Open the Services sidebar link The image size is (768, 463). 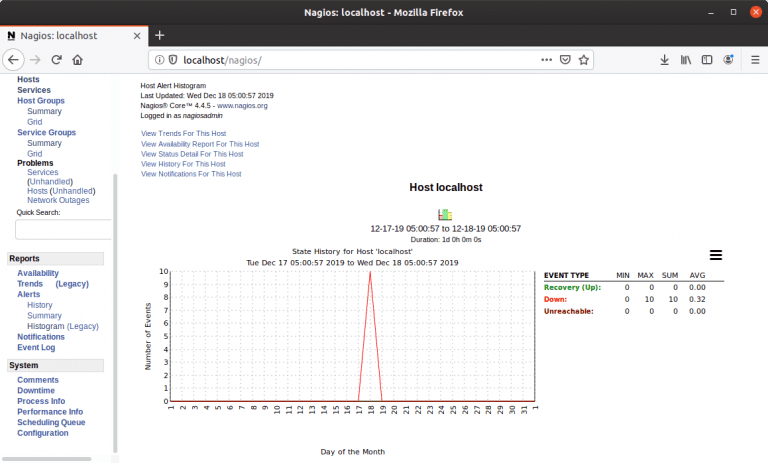coord(34,90)
